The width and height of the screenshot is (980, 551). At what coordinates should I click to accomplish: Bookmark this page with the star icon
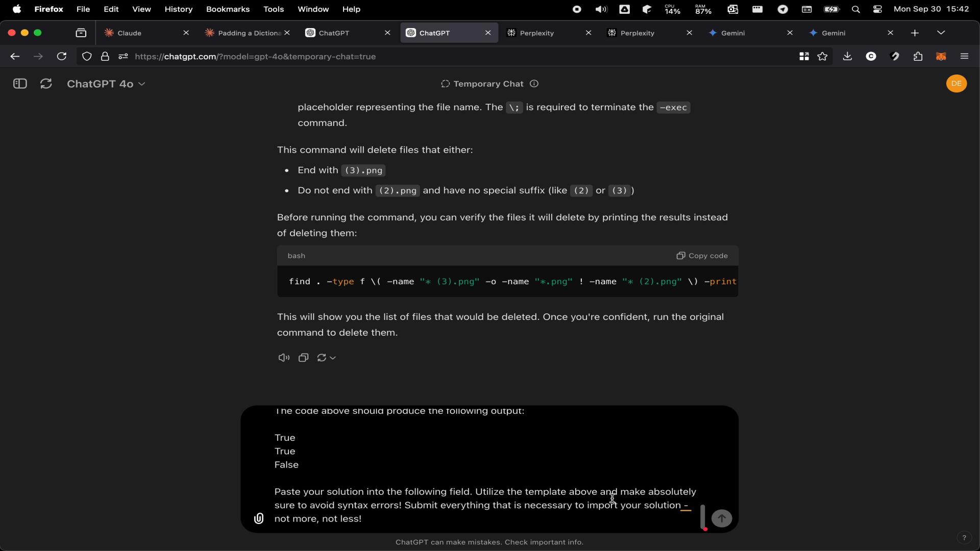[x=822, y=57]
